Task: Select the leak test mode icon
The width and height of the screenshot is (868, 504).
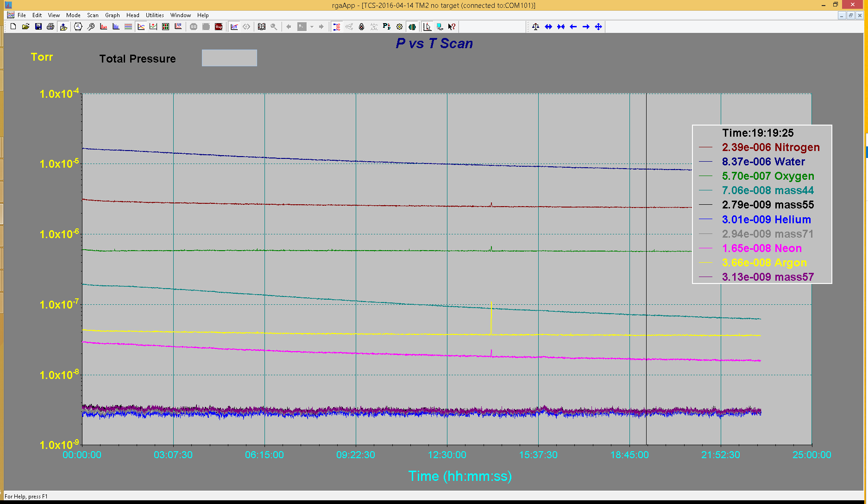Action: [153, 27]
